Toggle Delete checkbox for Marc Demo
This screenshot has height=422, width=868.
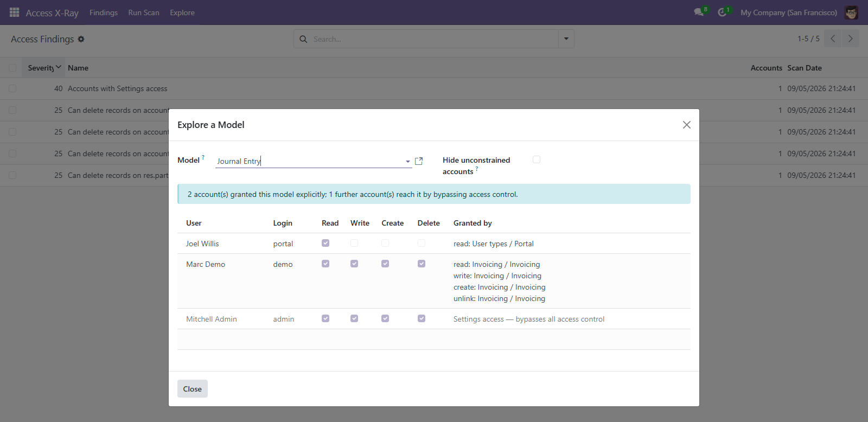coord(422,264)
